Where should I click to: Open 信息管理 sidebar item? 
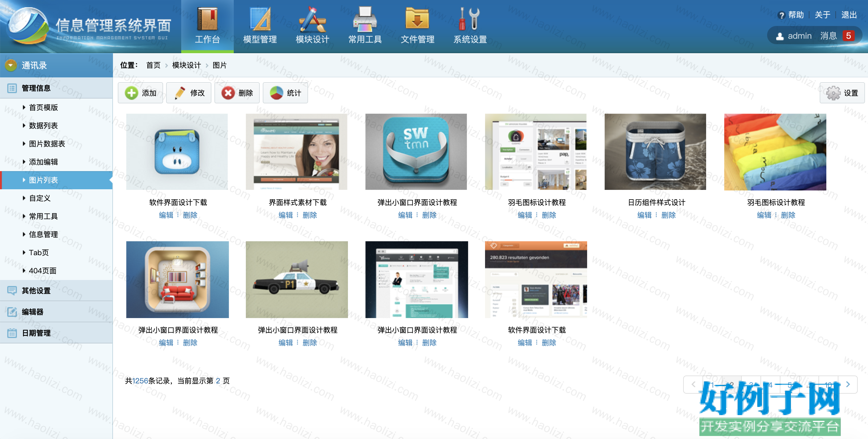43,235
